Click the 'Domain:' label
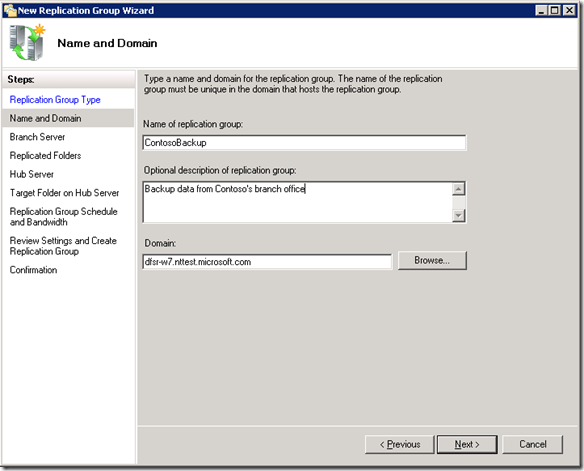Image resolution: width=584 pixels, height=471 pixels. coord(160,243)
